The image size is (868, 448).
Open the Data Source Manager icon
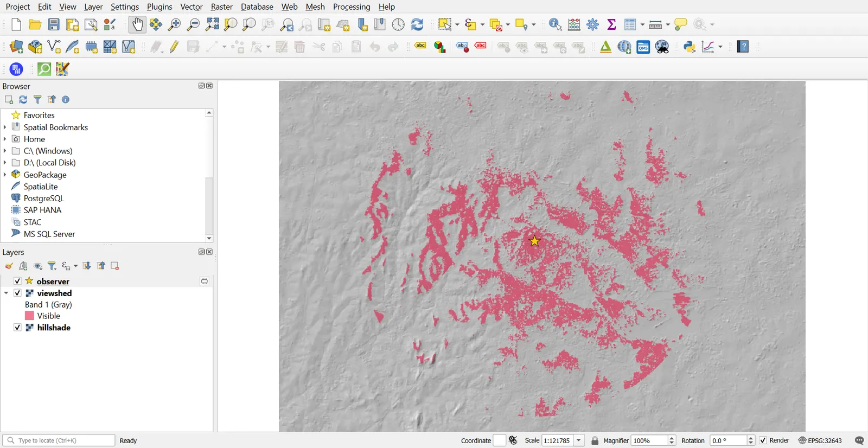[16, 47]
